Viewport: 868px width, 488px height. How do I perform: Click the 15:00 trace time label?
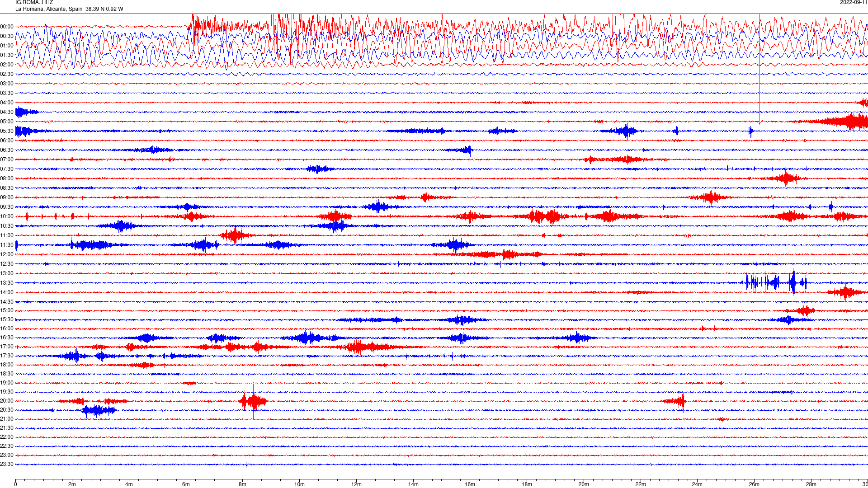click(7, 310)
